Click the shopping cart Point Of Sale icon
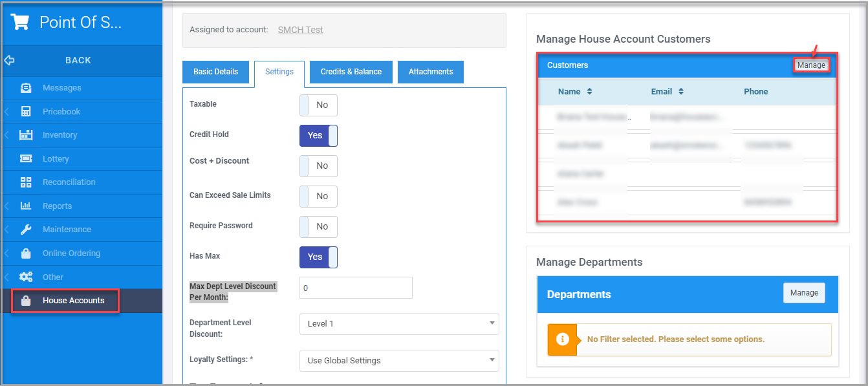The width and height of the screenshot is (868, 386). (x=19, y=21)
